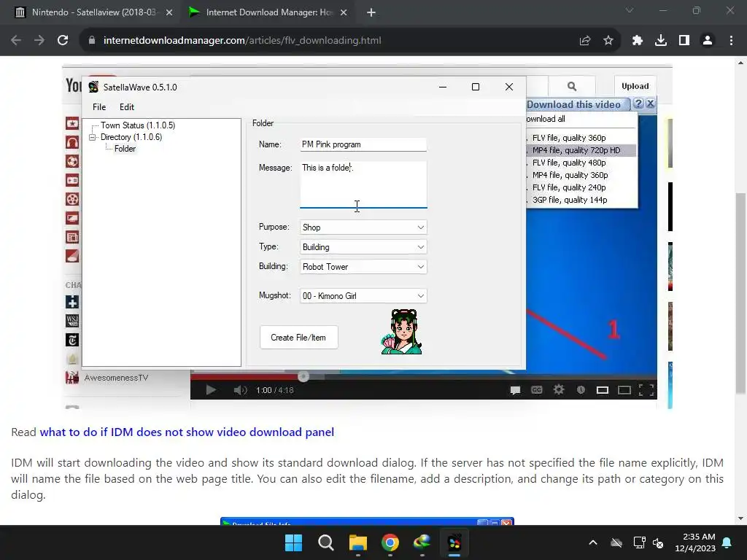Close the Download this video panel
Screen dimensions: 747x560
651,104
